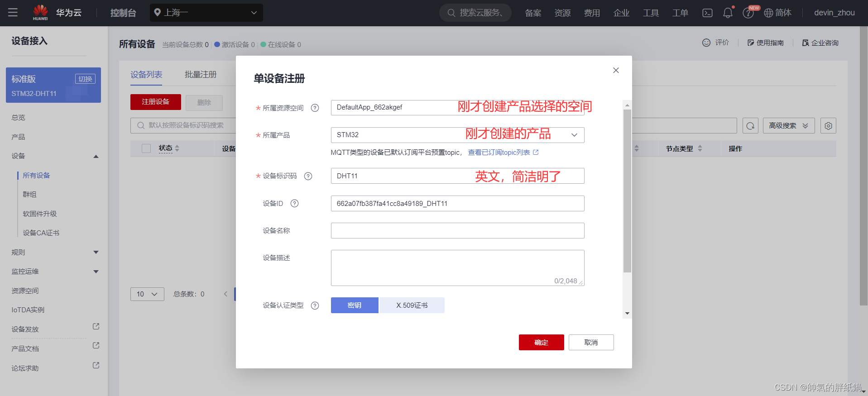Open 产品文档 external link icon

tap(96, 345)
